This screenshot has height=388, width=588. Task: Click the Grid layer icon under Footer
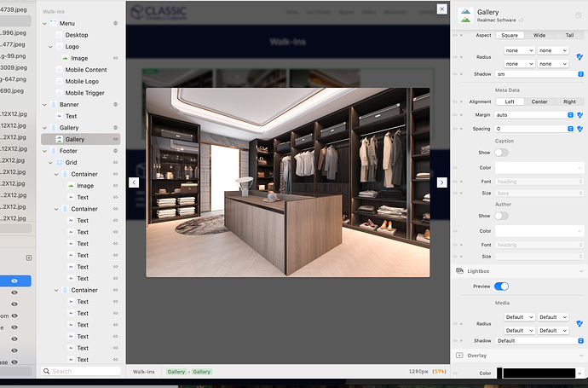click(x=60, y=163)
